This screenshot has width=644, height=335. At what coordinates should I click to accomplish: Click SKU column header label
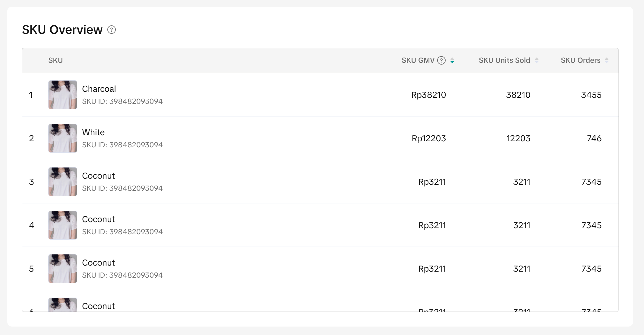pyautogui.click(x=55, y=60)
